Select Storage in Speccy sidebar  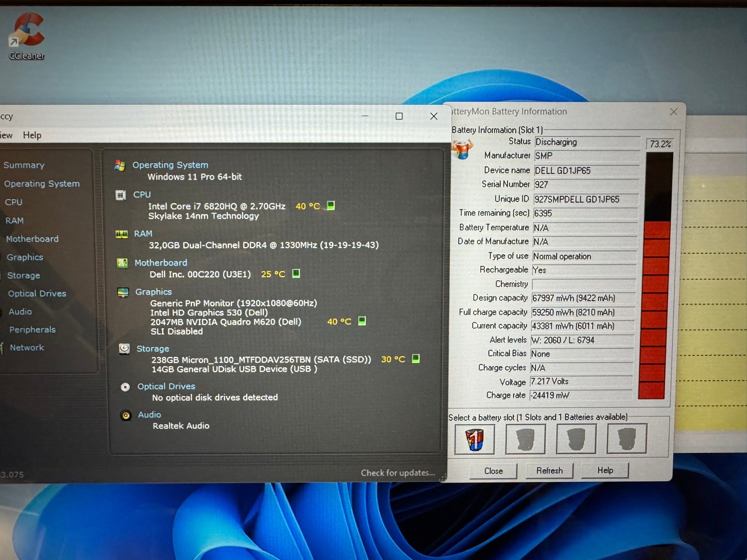click(24, 275)
